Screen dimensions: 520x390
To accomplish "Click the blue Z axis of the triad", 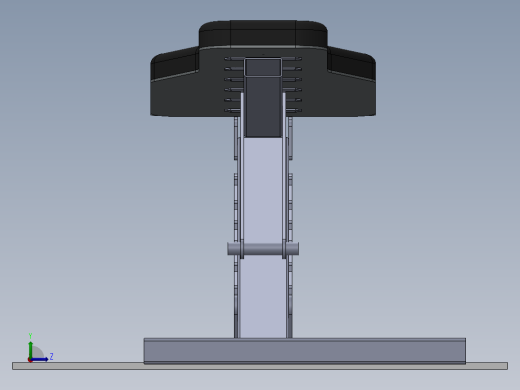I will click(40, 359).
